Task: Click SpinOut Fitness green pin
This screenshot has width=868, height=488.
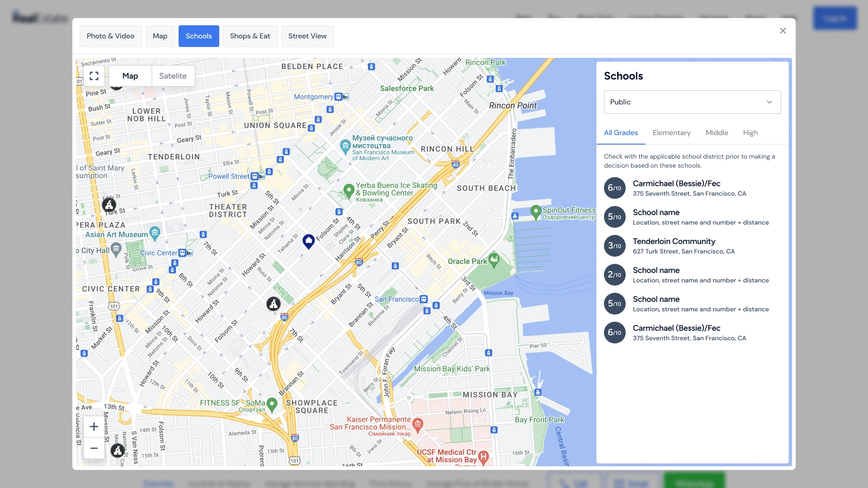Action: point(536,212)
